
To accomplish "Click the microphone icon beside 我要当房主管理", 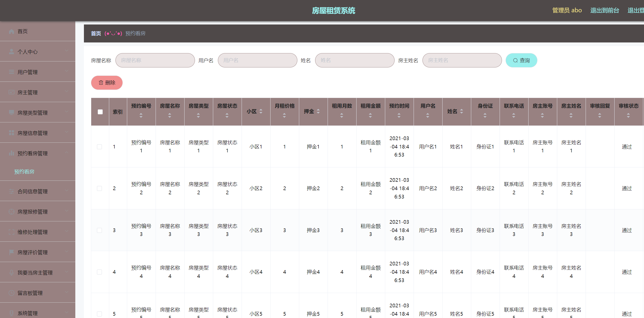I will click(x=11, y=272).
